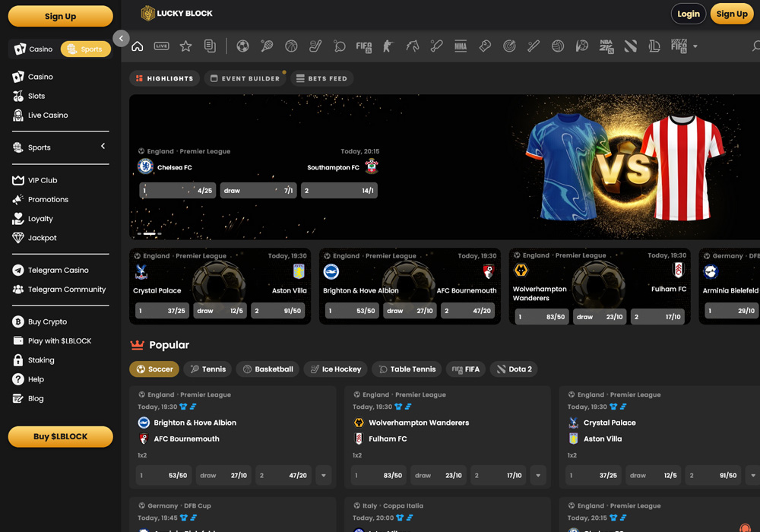Viewport: 760px width, 532px height.
Task: Select the Table Tennis filter chip
Action: pos(407,369)
